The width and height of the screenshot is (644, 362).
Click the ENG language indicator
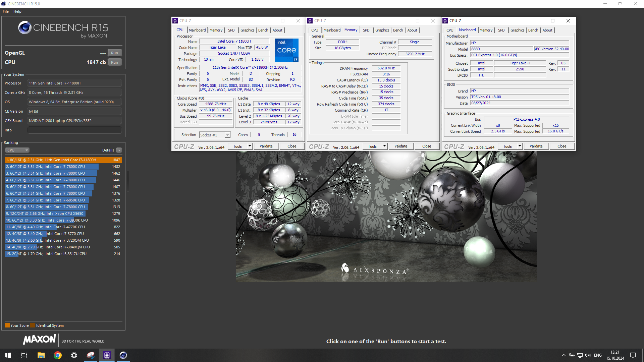(598, 355)
